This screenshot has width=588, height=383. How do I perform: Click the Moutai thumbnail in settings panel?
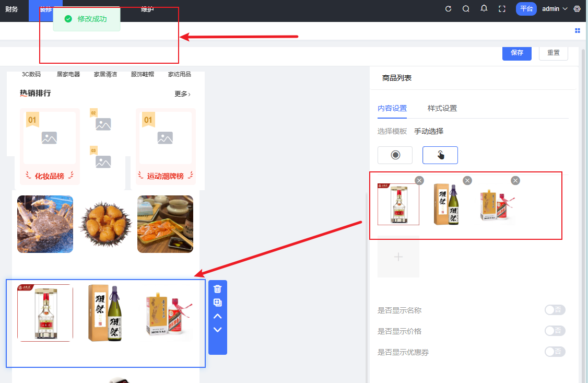497,204
